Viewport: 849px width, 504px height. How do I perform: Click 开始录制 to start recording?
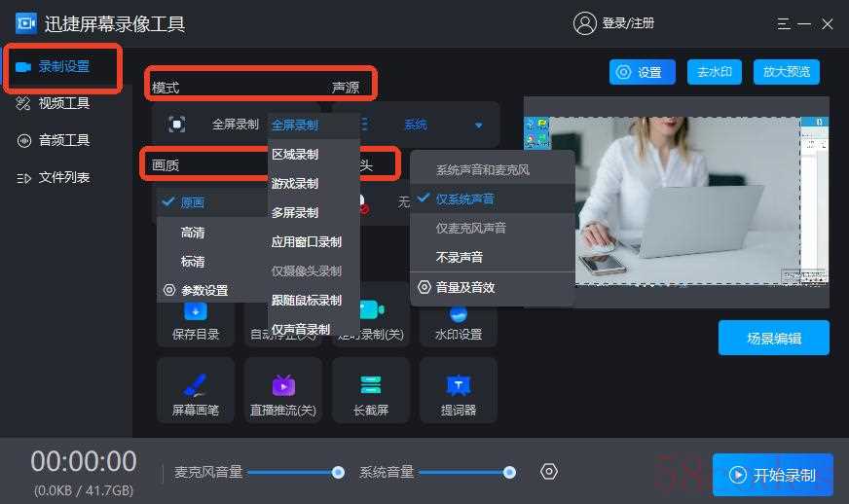click(x=773, y=475)
